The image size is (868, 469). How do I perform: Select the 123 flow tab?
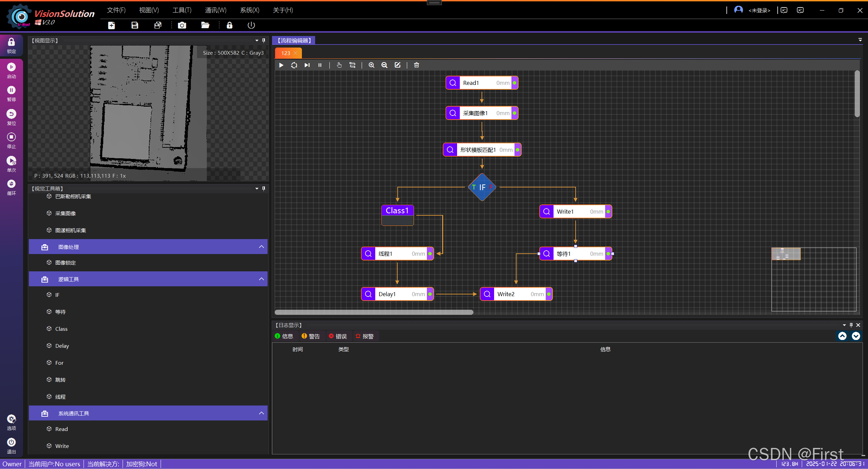pyautogui.click(x=285, y=53)
